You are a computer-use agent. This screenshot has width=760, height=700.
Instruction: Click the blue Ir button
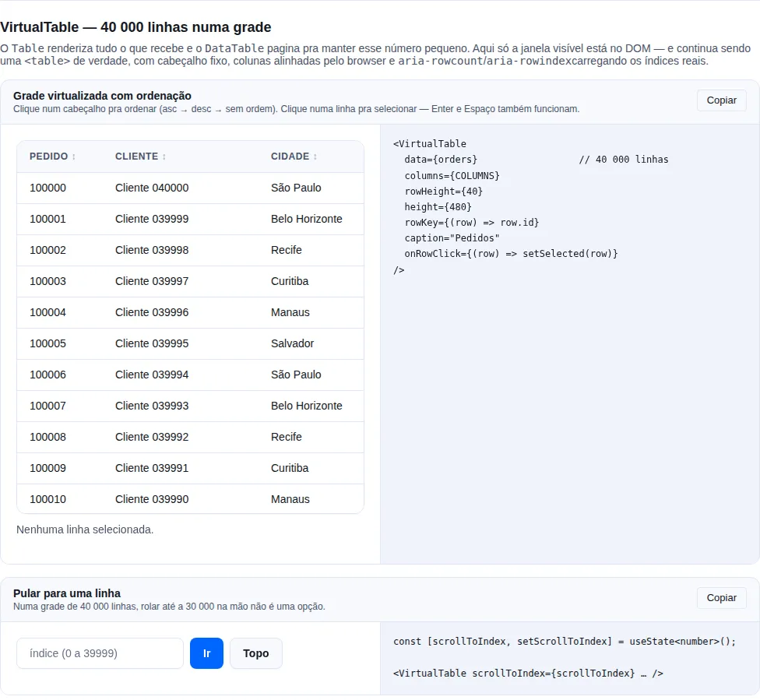pyautogui.click(x=206, y=653)
